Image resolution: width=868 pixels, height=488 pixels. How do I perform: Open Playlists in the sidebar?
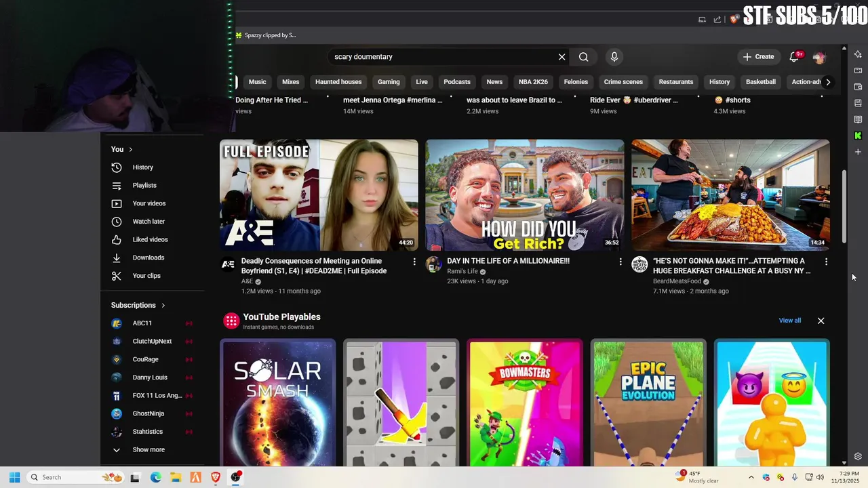pyautogui.click(x=153, y=185)
